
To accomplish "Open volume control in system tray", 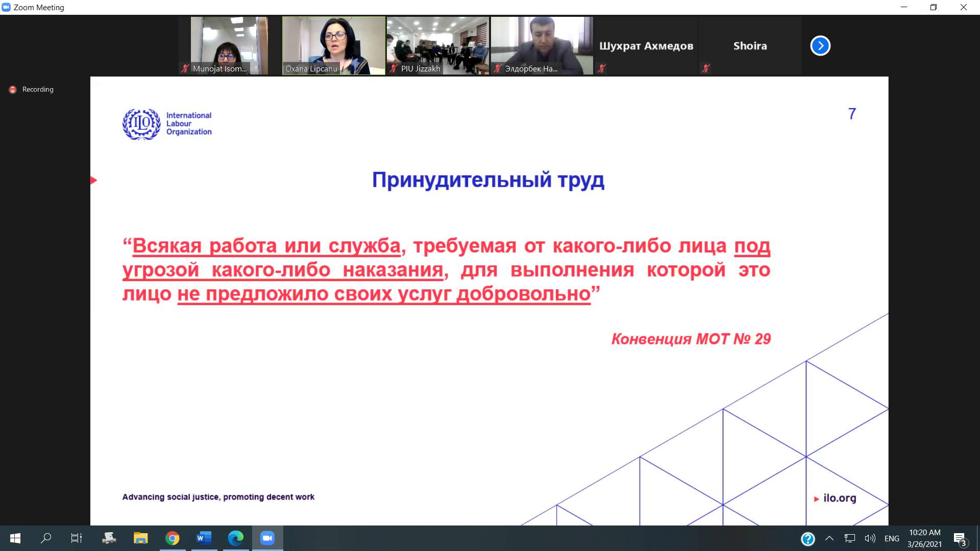I will (x=870, y=538).
